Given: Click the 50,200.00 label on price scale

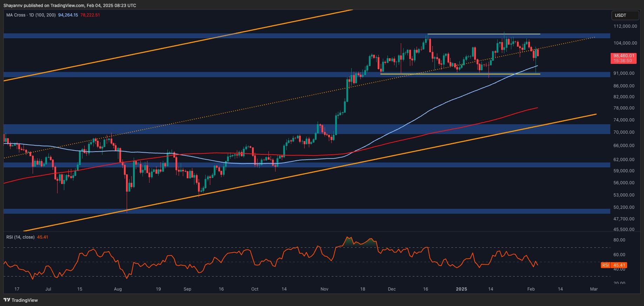Looking at the screenshot, I should [x=624, y=207].
